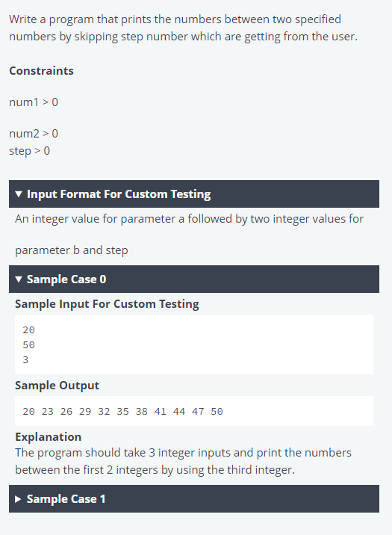Click the sample output number sequence
Viewport: 392px width, 535px height.
tap(122, 412)
